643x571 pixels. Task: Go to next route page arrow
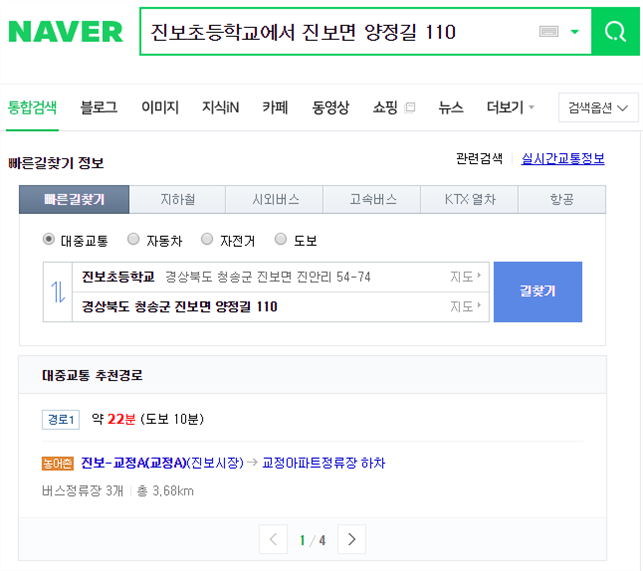click(x=351, y=539)
